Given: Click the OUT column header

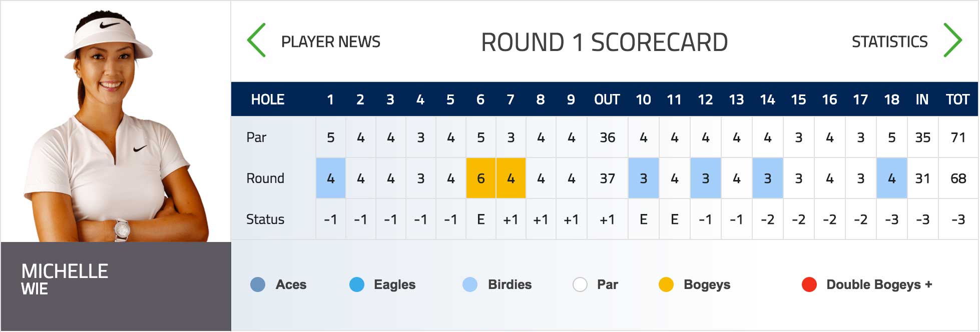Looking at the screenshot, I should click(607, 99).
